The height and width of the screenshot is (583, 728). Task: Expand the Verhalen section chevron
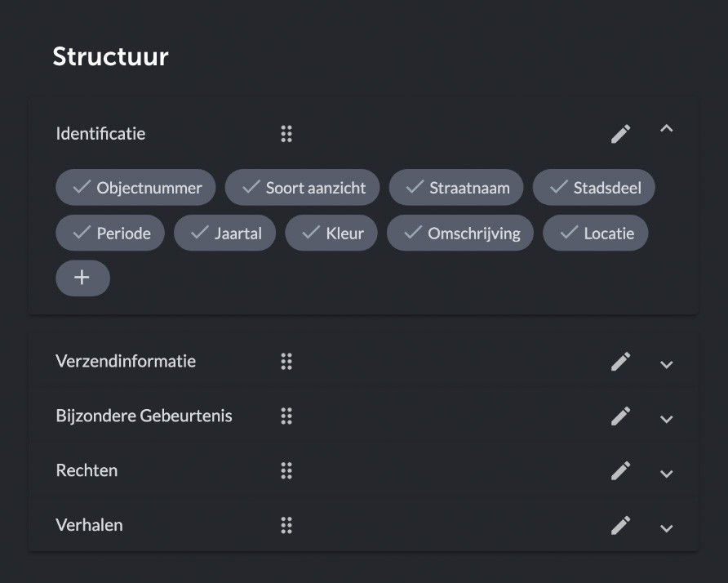[667, 527]
